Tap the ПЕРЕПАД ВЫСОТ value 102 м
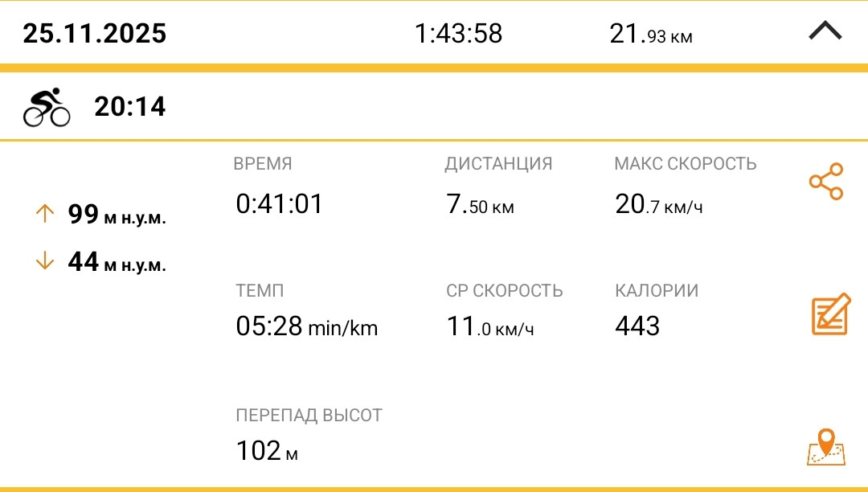Viewport: 868px width, 492px height. [x=267, y=450]
